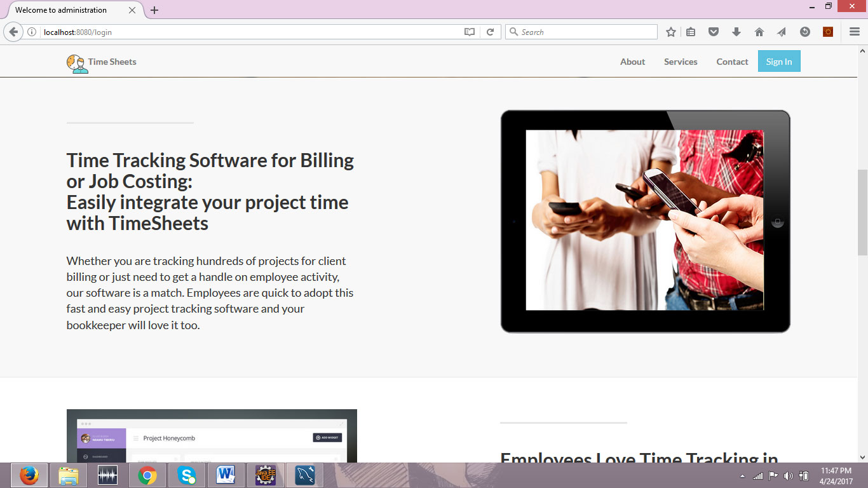The image size is (868, 488).
Task: Click the Time Sheets logo icon
Action: [77, 63]
